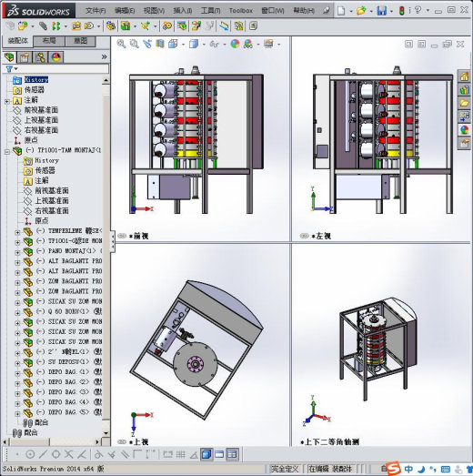Click the Rebuild traffic light icon
This screenshot has width=473, height=476.
[402, 11]
